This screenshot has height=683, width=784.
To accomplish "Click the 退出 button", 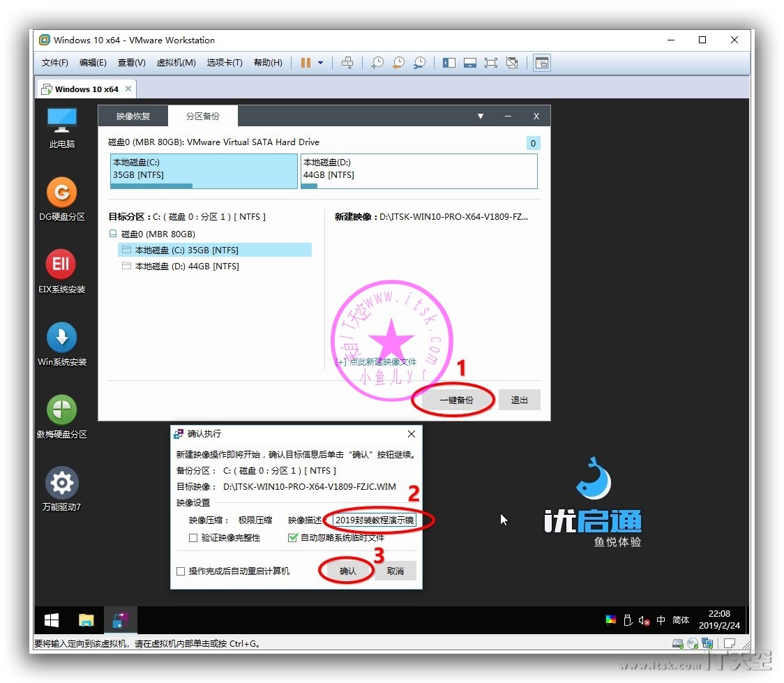I will [519, 400].
